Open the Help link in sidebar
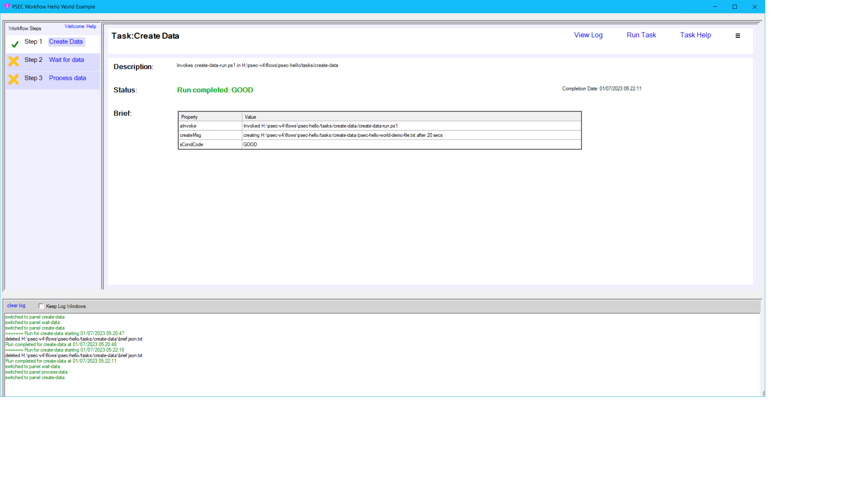Viewport: 868px width, 488px height. 91,26
